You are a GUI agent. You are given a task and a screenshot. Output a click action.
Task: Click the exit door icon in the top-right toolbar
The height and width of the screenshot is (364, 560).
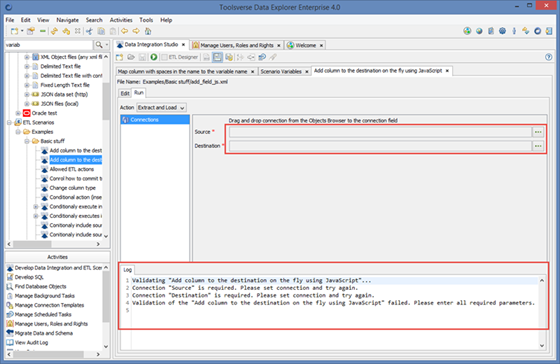[549, 31]
